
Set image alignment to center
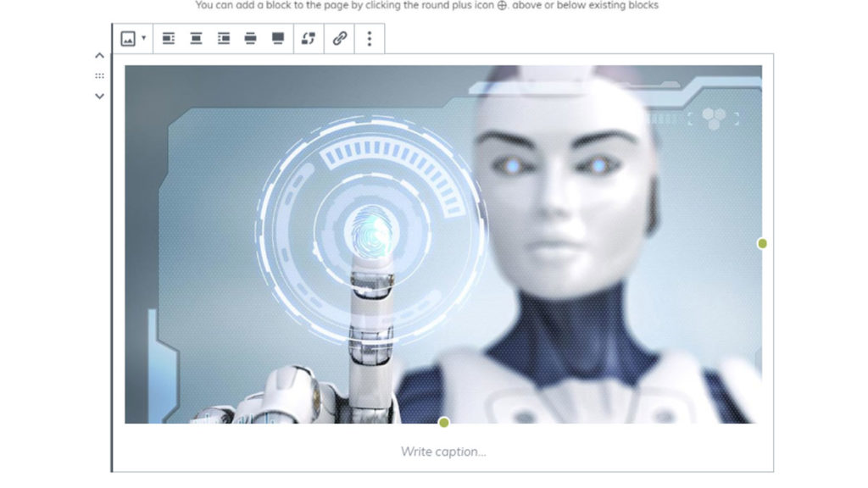point(196,39)
